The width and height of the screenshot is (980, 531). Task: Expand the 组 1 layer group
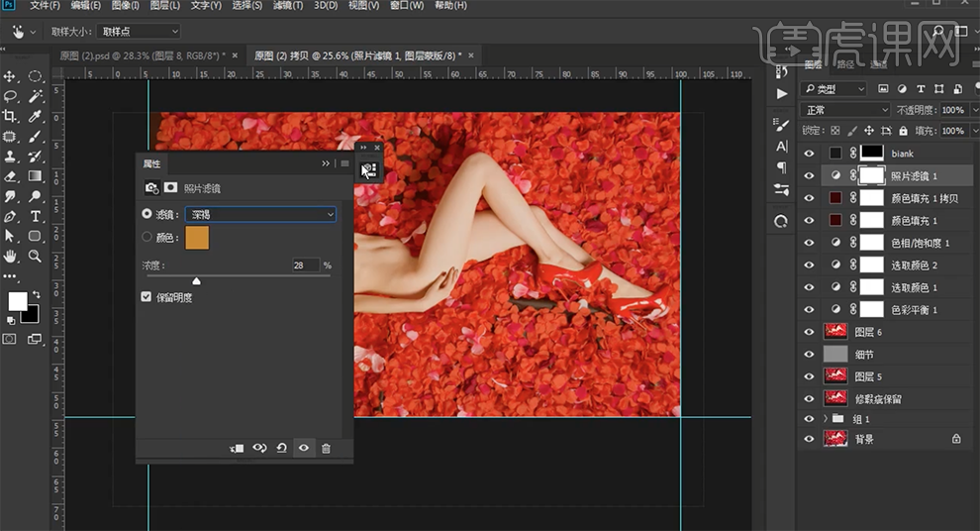point(826,419)
